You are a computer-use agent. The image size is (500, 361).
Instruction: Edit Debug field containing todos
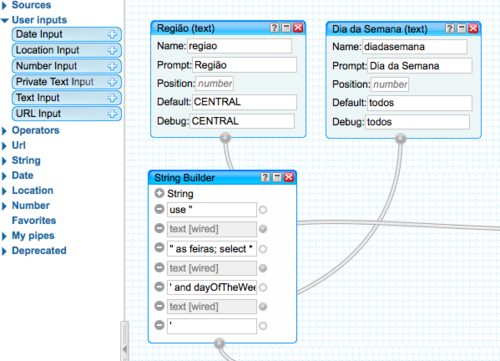418,122
